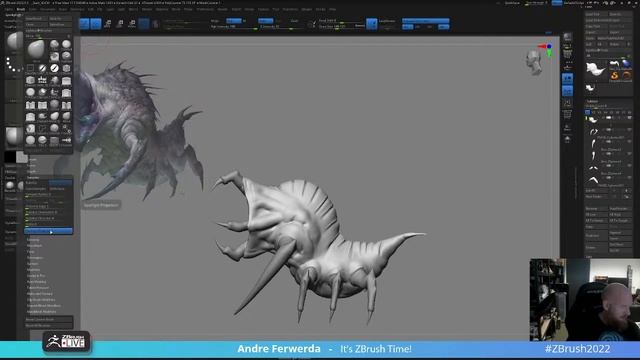Screen dimensions: 640x360
Task: Expand the Surface section in Brush menu
Action: click(32, 264)
